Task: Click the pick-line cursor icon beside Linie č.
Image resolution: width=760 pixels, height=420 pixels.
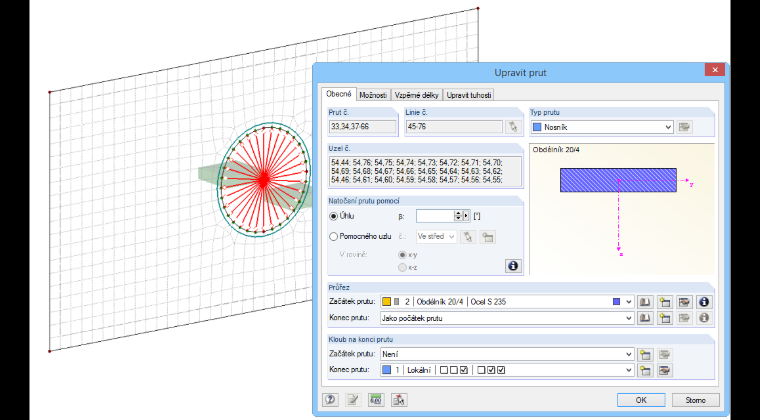Action: (512, 127)
